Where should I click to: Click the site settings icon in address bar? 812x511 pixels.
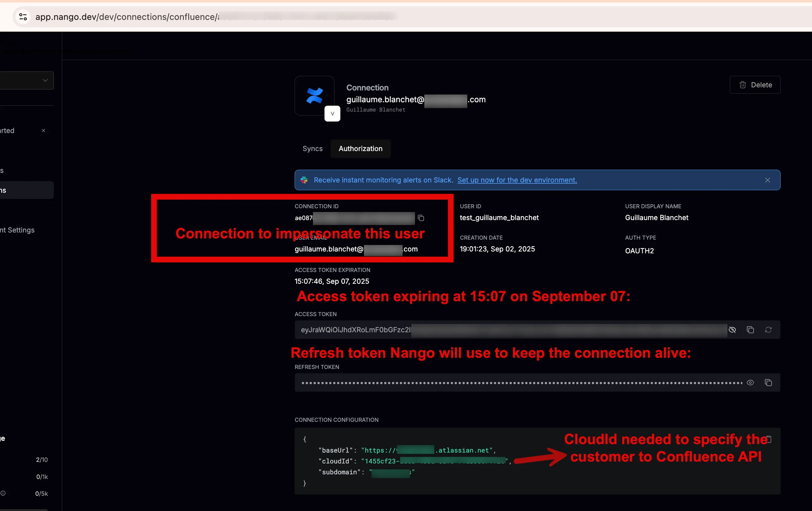tap(23, 16)
